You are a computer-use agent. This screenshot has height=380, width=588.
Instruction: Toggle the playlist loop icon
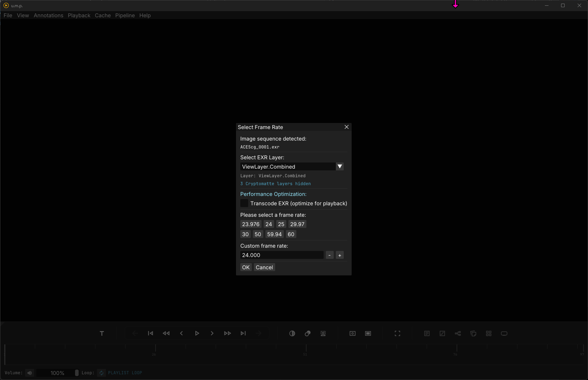coord(102,373)
